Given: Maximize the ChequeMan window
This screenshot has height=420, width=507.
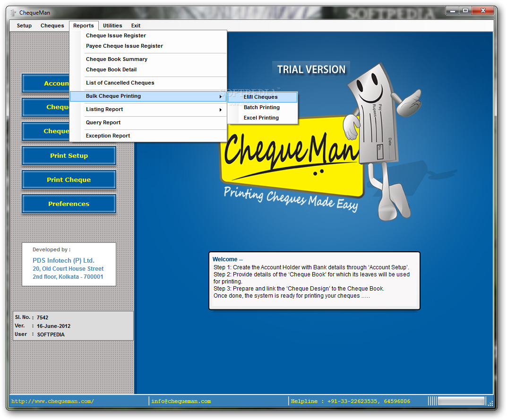Looking at the screenshot, I should [465, 11].
